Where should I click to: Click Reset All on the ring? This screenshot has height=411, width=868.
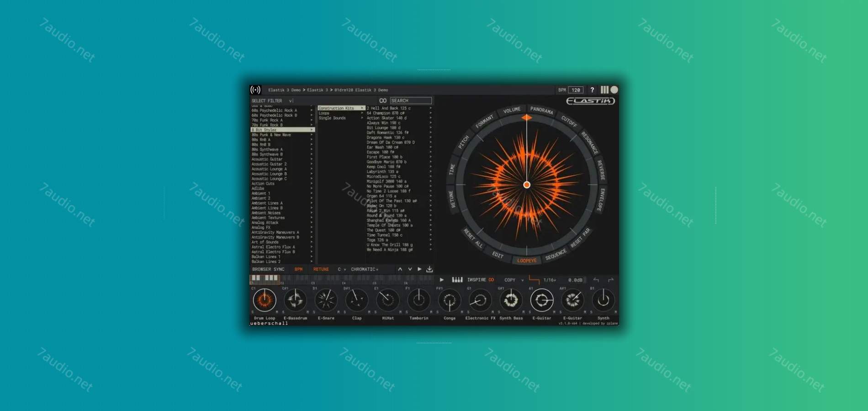point(473,238)
